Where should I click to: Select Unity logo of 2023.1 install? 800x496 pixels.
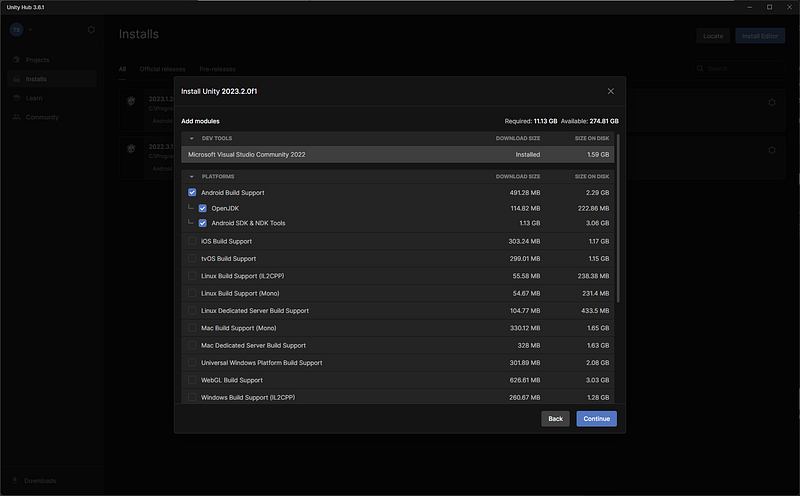[x=131, y=101]
